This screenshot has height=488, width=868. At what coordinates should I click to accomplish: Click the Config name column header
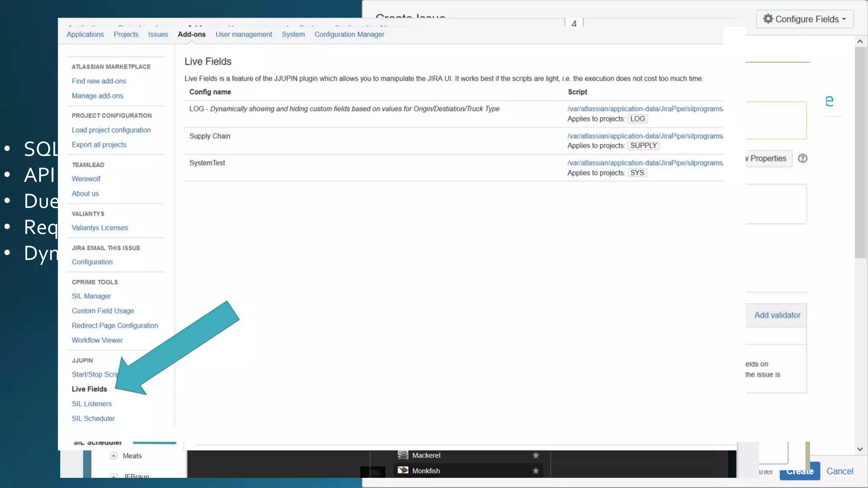(x=210, y=92)
